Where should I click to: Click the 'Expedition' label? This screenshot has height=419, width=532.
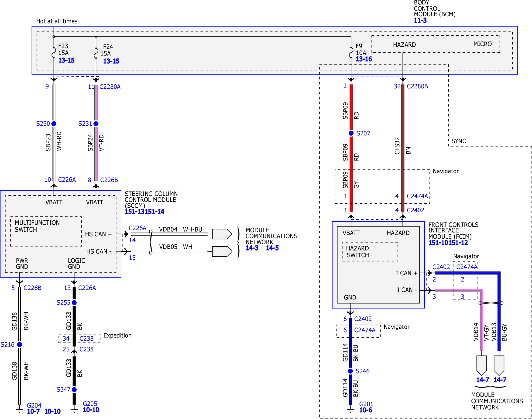click(117, 336)
